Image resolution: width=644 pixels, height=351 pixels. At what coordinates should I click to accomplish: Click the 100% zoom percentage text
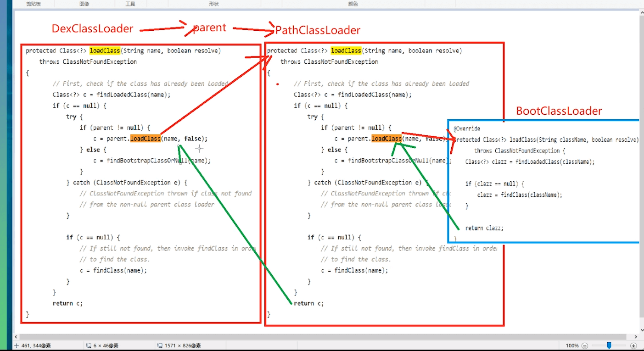coord(572,345)
